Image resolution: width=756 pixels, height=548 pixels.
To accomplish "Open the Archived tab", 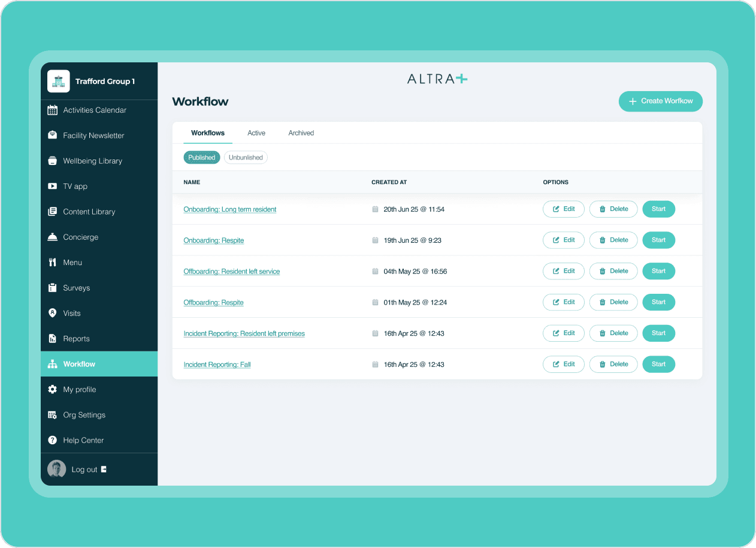I will point(301,133).
